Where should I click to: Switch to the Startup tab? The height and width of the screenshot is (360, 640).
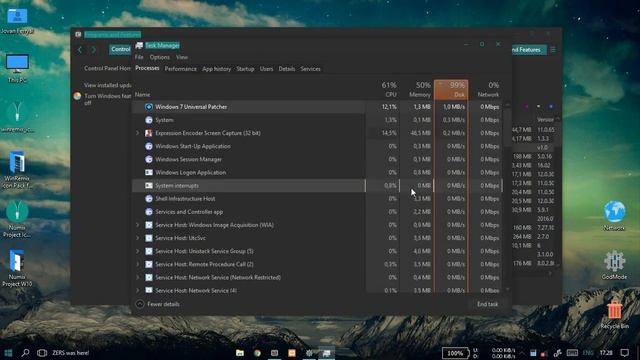click(x=245, y=69)
